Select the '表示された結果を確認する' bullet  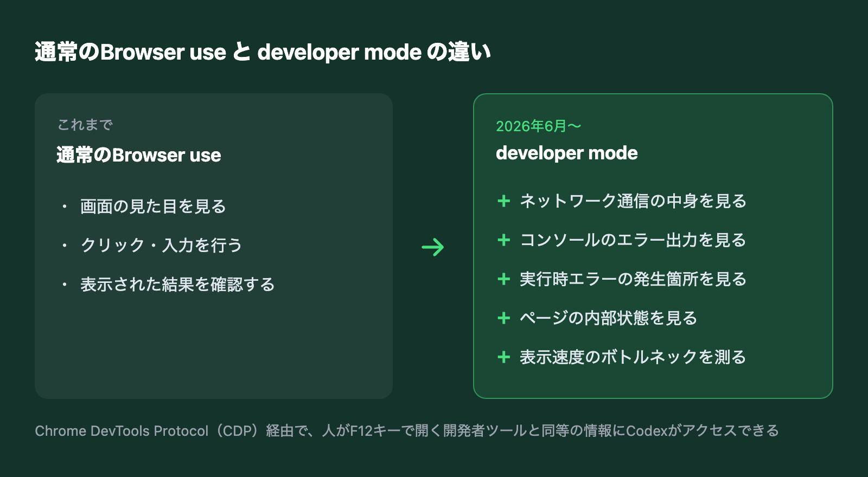[x=177, y=284]
